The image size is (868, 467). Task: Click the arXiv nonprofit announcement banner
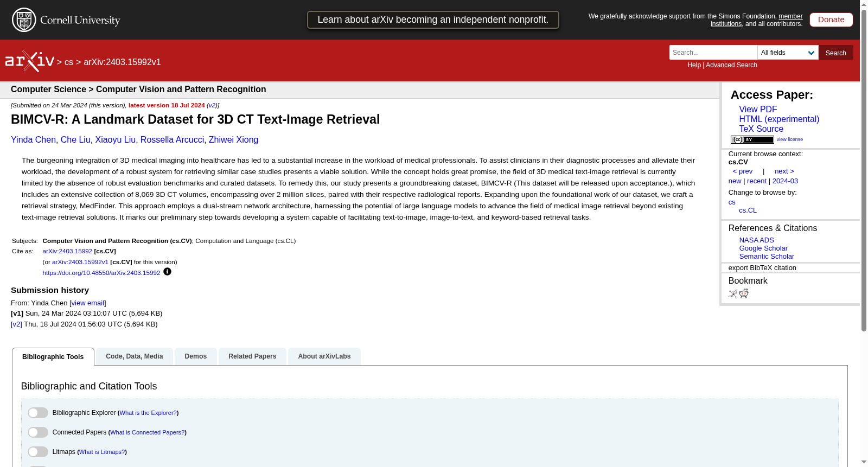pos(433,20)
